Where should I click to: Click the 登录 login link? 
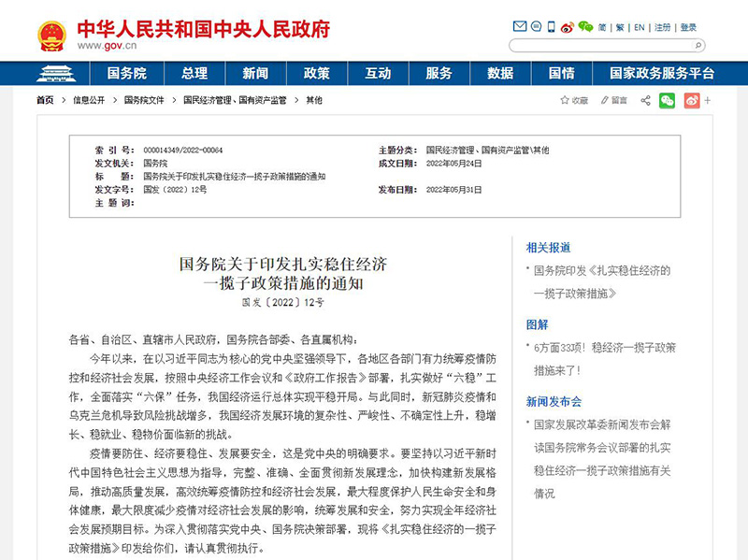[x=688, y=28]
